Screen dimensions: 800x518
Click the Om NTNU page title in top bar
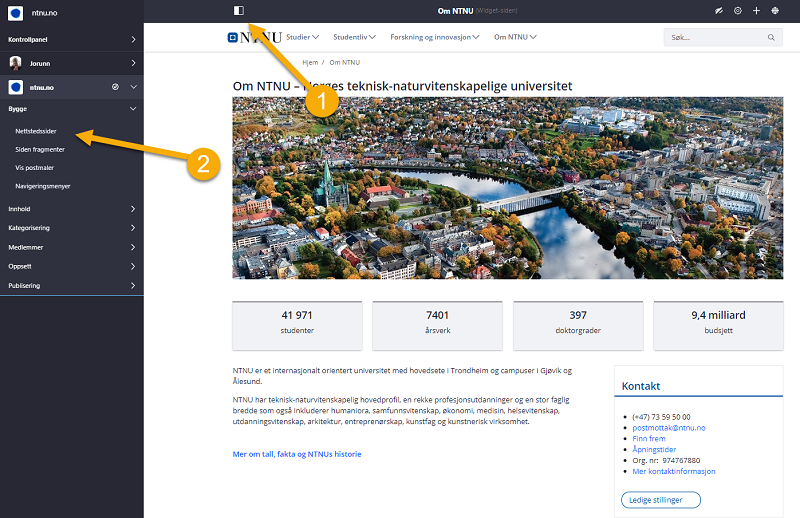456,11
